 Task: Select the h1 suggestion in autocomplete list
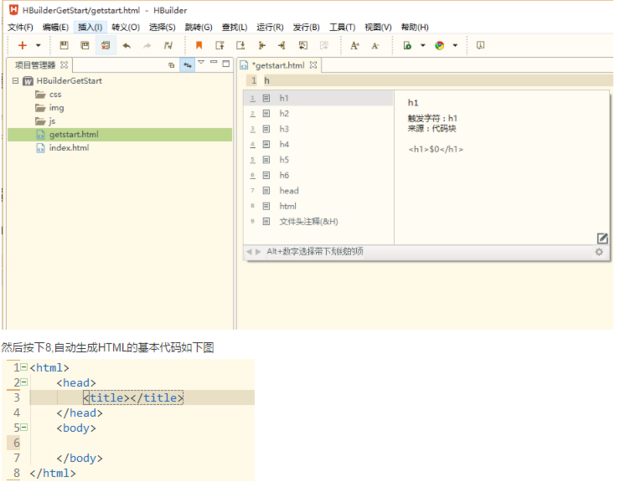(284, 99)
